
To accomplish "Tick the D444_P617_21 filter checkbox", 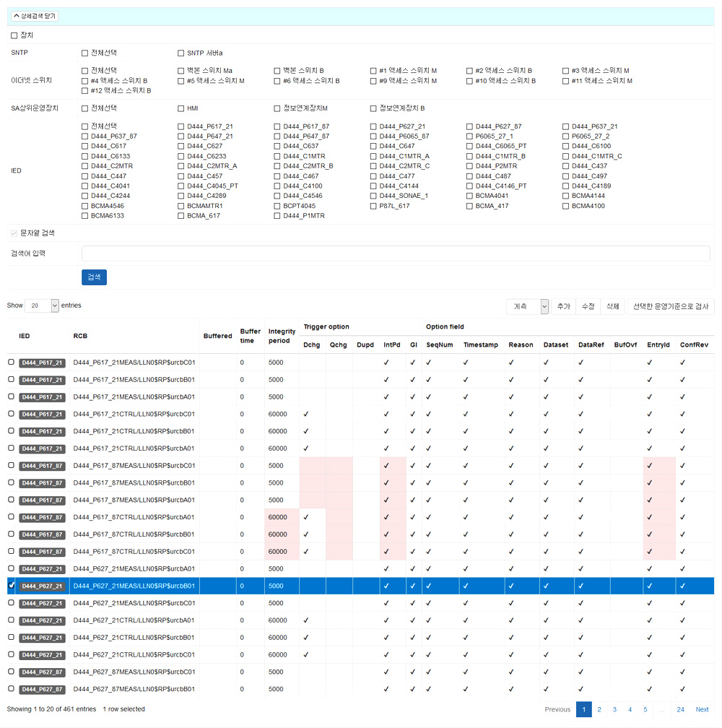I will pos(180,127).
